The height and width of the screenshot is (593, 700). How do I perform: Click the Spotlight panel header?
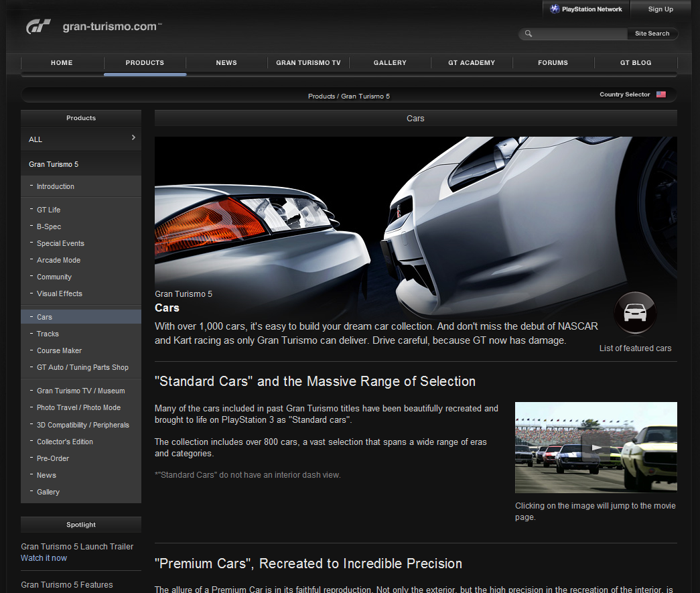click(x=81, y=524)
